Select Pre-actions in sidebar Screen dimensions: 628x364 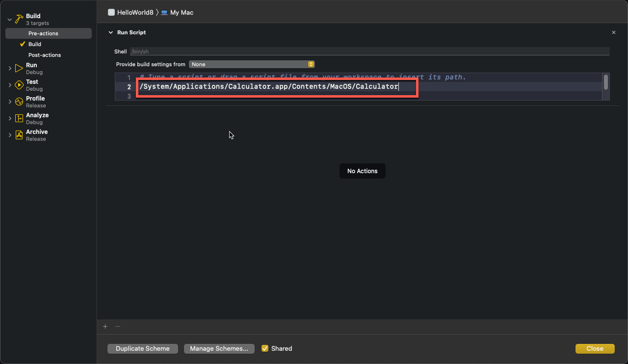click(49, 33)
